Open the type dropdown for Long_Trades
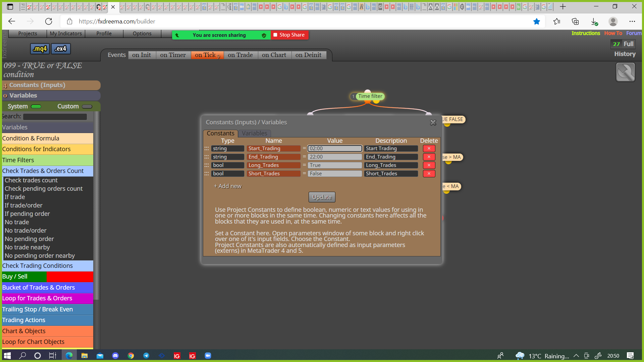The height and width of the screenshot is (362, 644). [228, 165]
